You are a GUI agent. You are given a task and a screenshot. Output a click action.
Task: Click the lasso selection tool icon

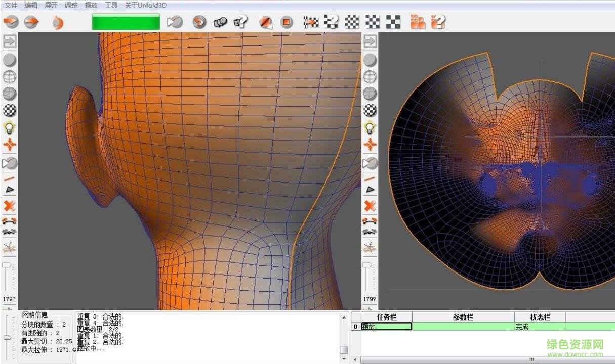pyautogui.click(x=9, y=162)
